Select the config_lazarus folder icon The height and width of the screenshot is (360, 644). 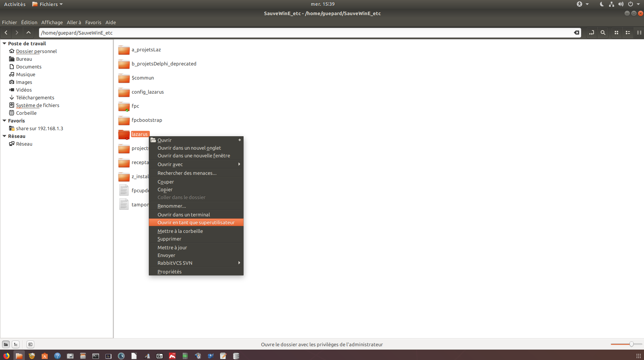tap(124, 92)
